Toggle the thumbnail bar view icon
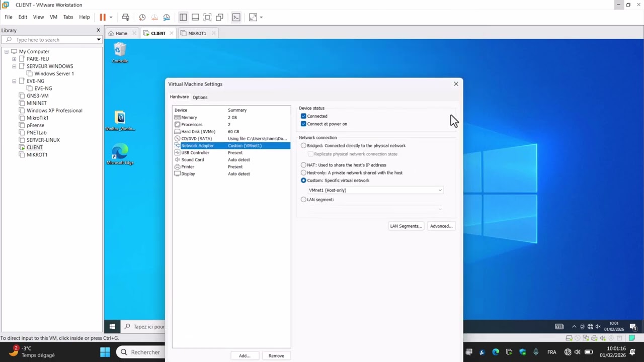This screenshot has height=362, width=644. (195, 17)
